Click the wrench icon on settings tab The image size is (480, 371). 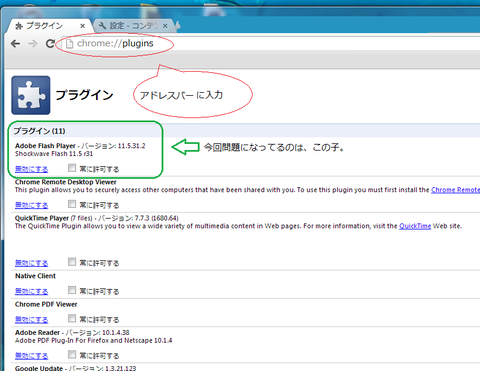[x=102, y=26]
